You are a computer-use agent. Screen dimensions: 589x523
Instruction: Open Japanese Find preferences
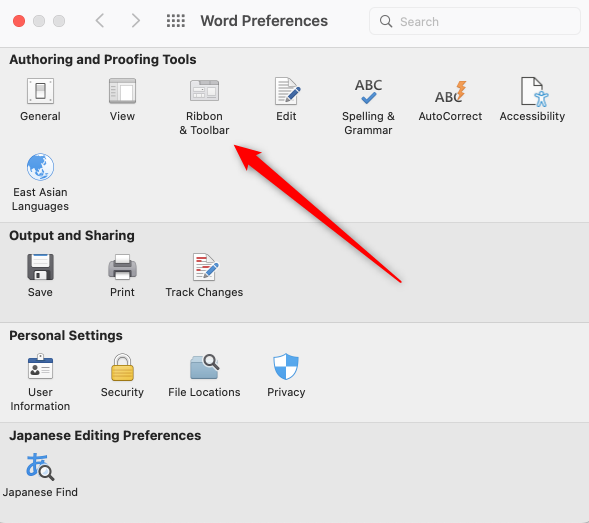[x=40, y=476]
